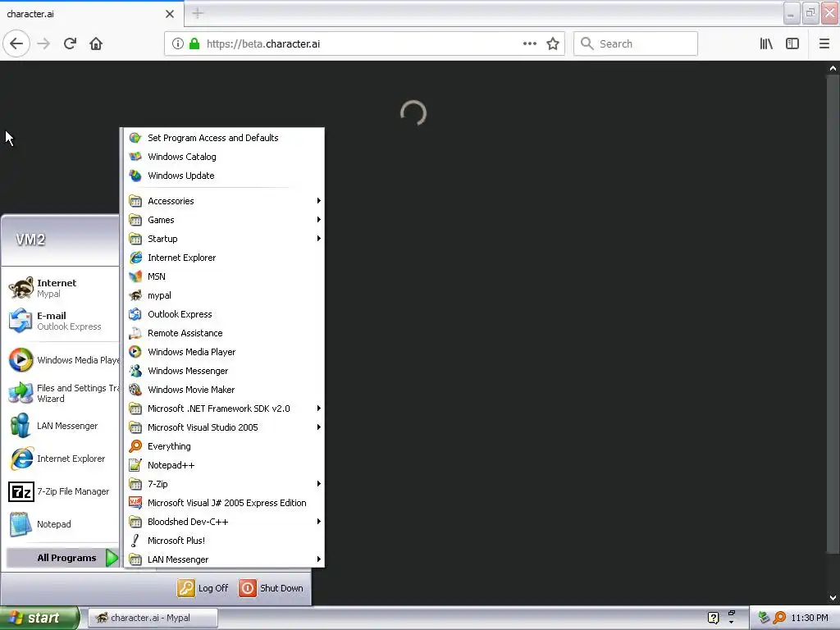840x630 pixels.
Task: Go back with the browser back arrow
Action: tap(16, 43)
